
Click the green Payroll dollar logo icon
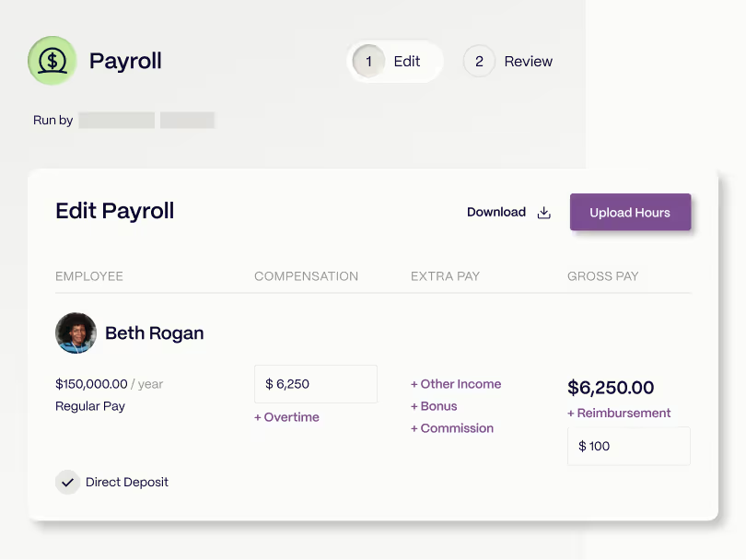point(52,61)
